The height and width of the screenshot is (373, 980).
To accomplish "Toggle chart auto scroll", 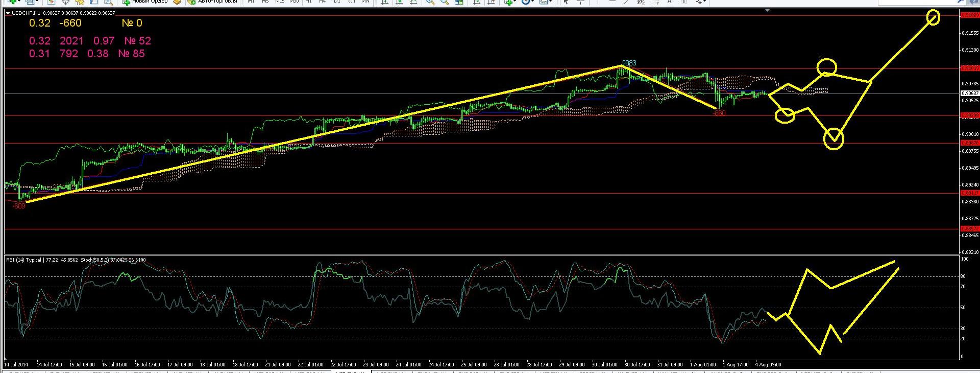I will pos(477,2).
